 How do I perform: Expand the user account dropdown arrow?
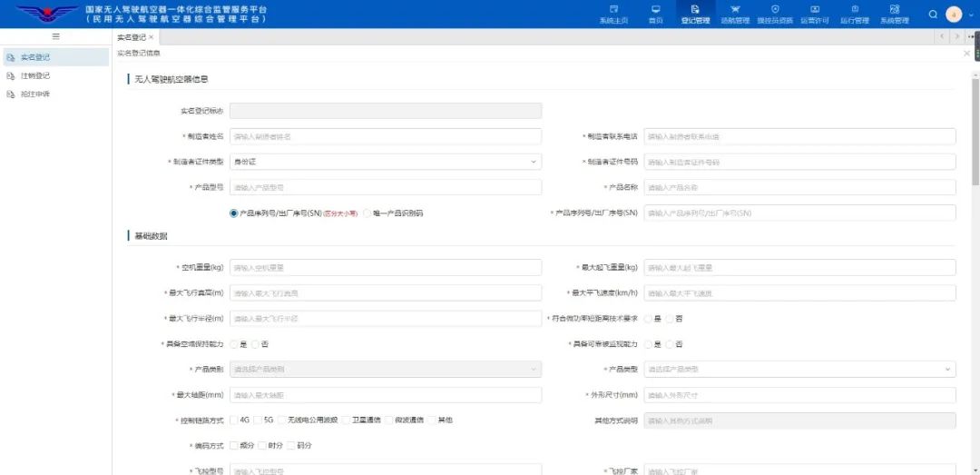tap(971, 15)
